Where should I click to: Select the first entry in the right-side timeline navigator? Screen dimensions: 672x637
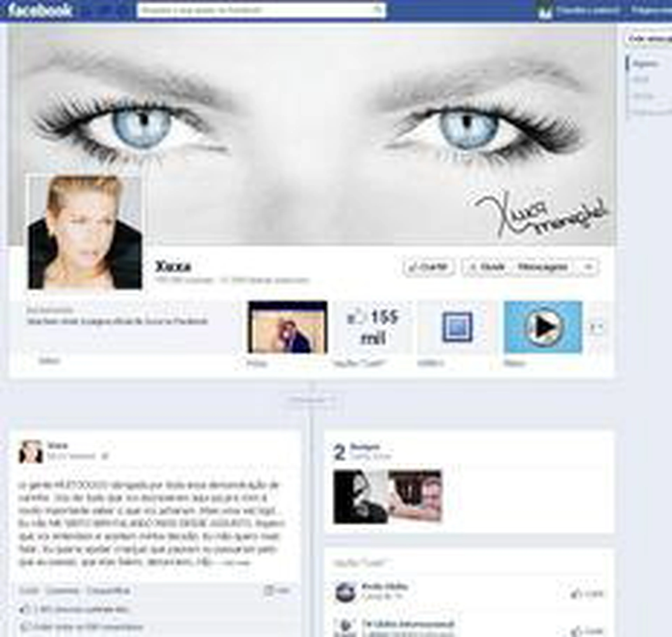coord(646,64)
